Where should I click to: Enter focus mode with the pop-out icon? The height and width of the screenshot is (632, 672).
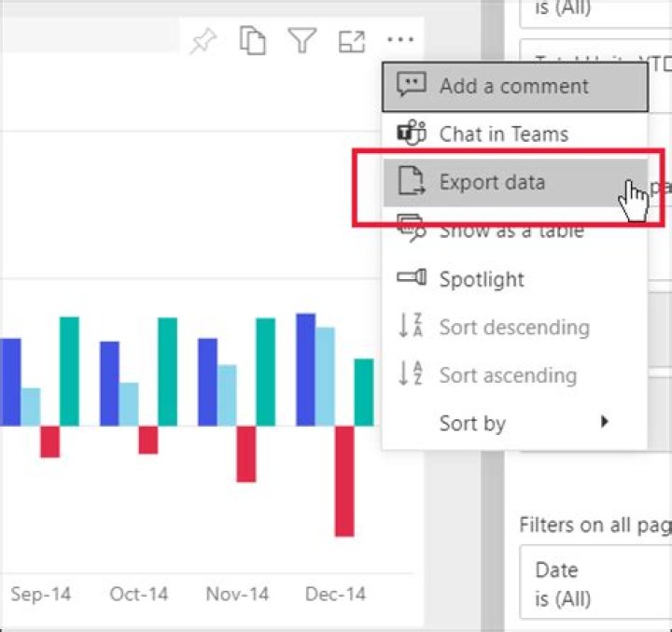pos(352,42)
